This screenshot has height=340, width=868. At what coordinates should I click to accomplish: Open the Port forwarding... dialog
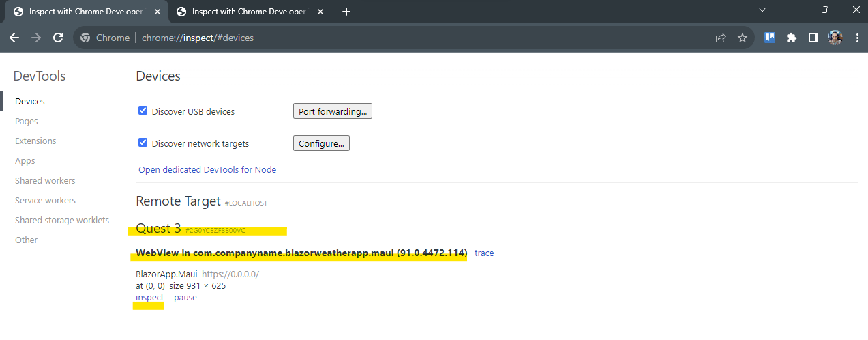[x=333, y=111]
